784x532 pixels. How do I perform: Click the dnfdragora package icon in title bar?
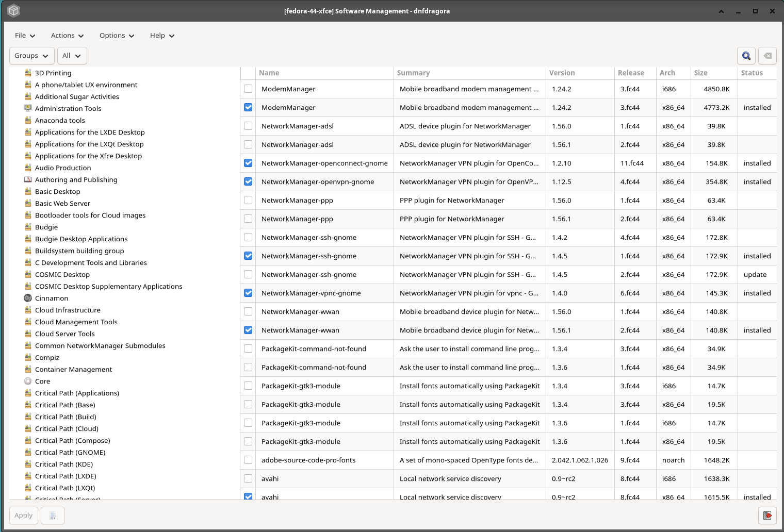pyautogui.click(x=14, y=10)
